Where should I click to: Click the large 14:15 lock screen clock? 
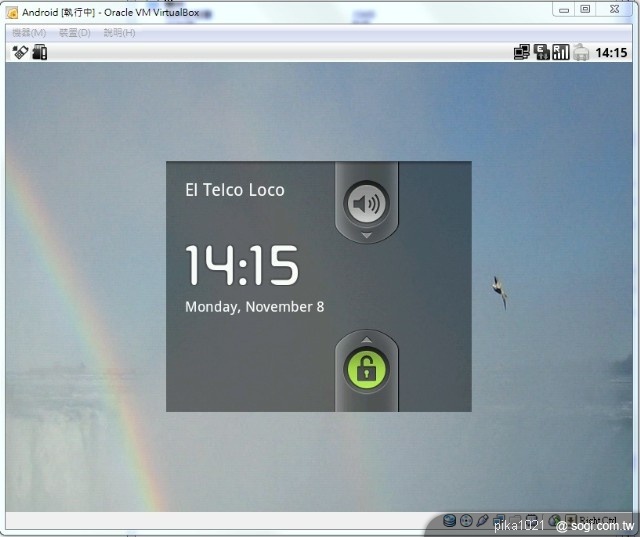(242, 266)
